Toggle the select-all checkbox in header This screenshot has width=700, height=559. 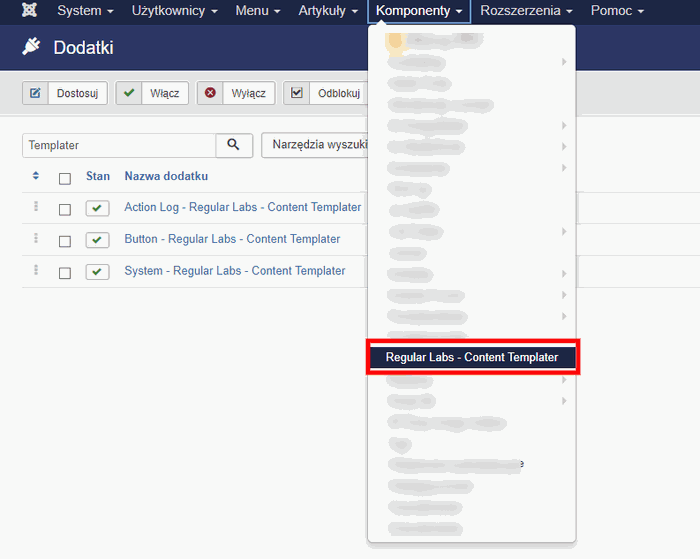(x=65, y=179)
